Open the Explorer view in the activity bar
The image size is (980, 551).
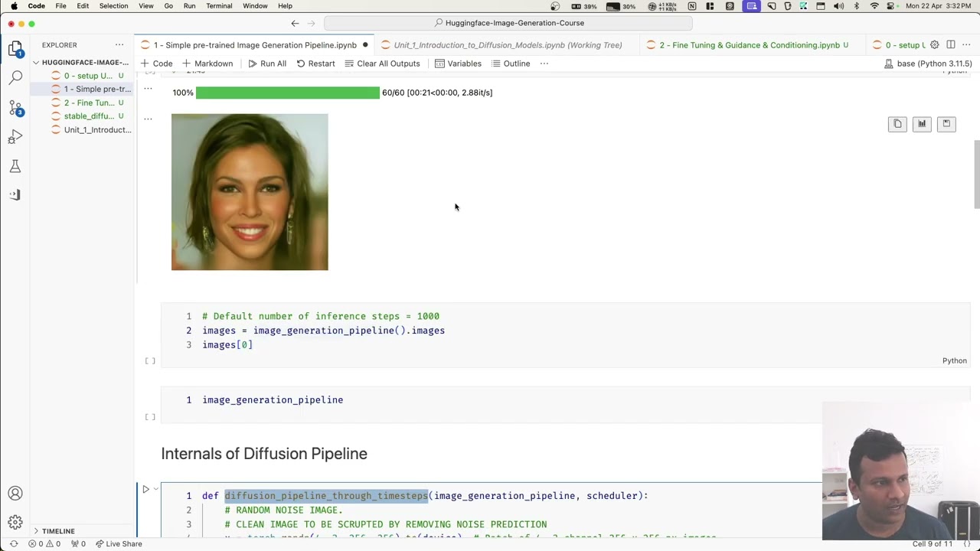[15, 50]
